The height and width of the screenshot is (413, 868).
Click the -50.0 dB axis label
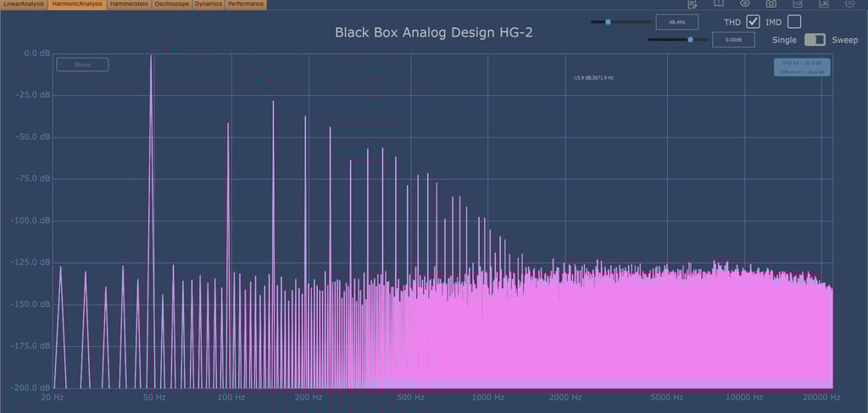[x=34, y=137]
